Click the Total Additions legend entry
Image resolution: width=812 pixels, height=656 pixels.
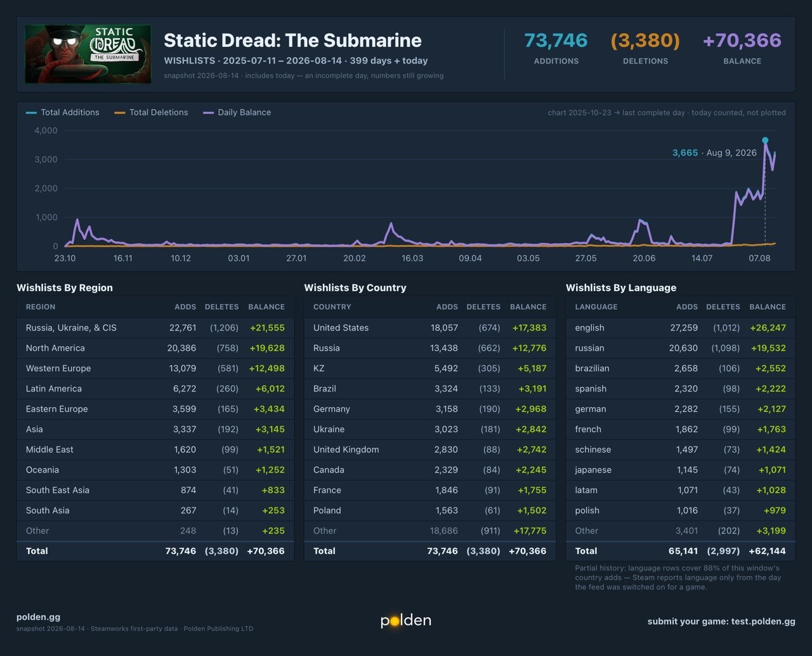63,112
